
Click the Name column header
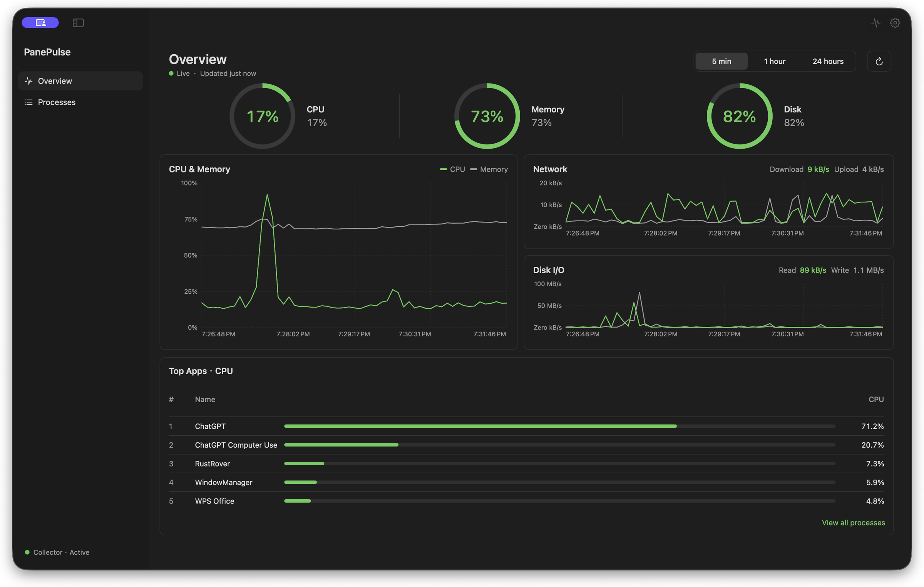coord(205,400)
